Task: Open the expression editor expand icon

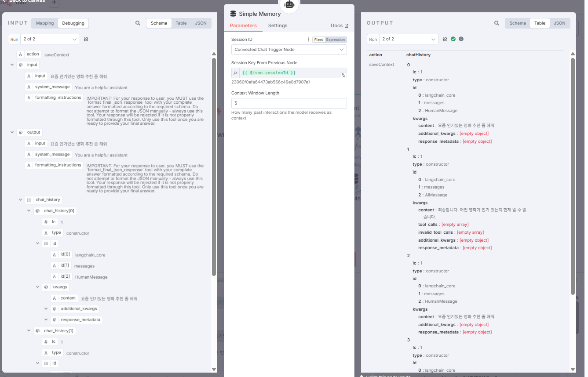Action: point(343,75)
